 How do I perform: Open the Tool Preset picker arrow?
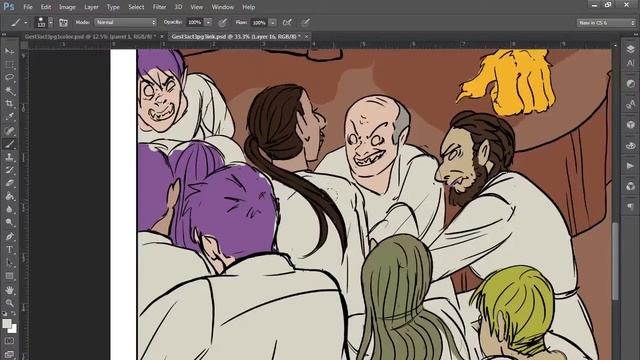25,22
